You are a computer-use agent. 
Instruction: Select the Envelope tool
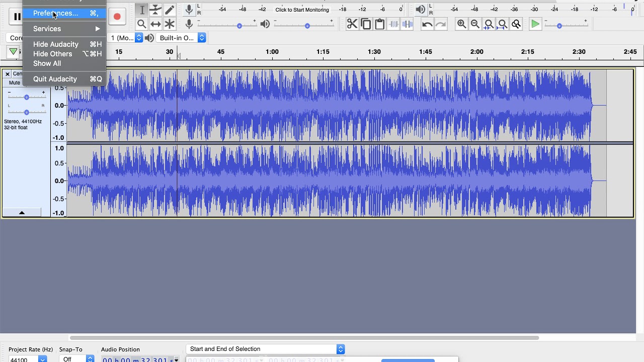click(x=155, y=10)
